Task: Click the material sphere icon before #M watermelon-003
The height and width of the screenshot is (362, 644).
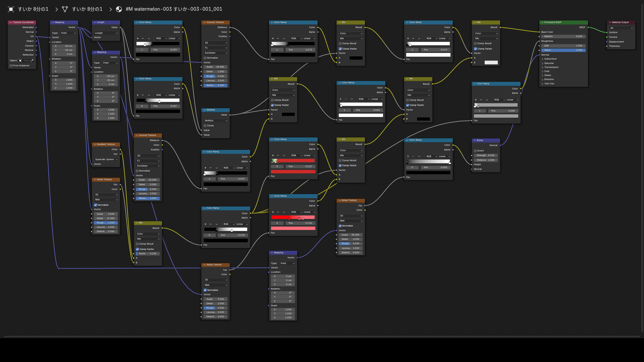Action: 119,9
